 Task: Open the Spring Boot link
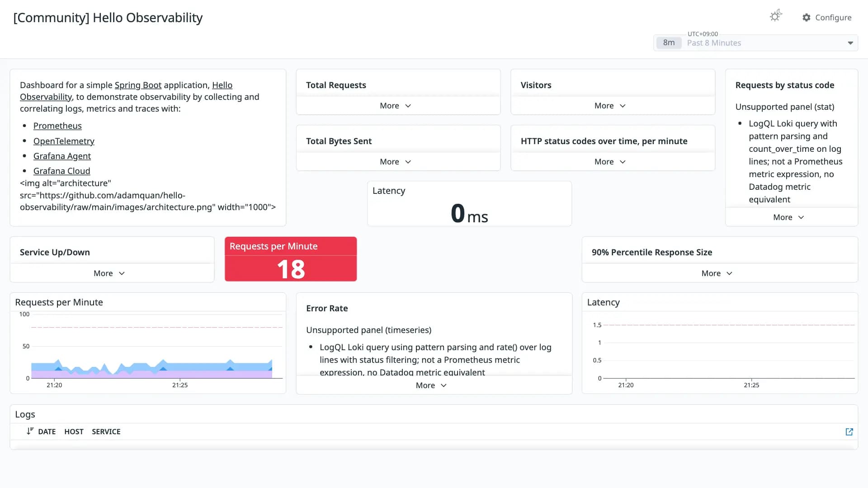[138, 85]
